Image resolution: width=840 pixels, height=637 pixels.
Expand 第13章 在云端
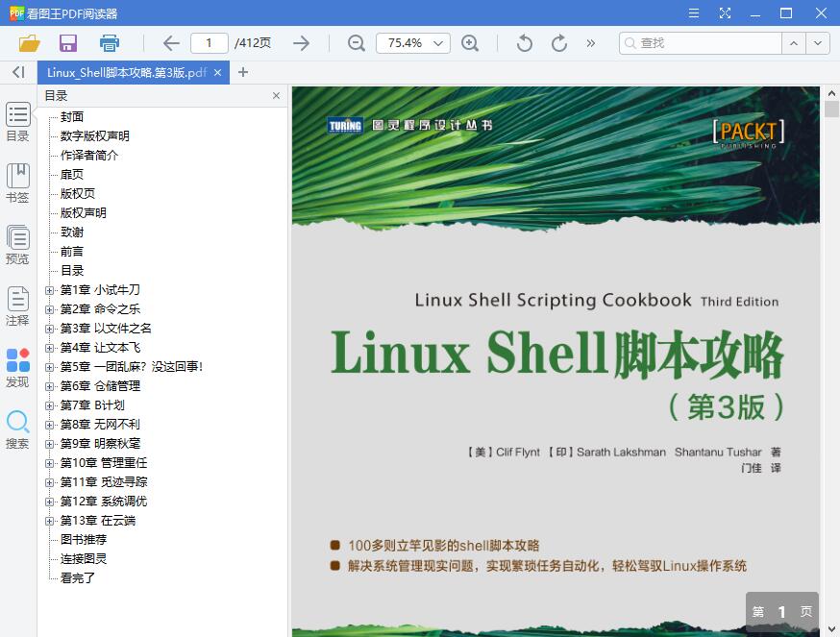tap(49, 521)
